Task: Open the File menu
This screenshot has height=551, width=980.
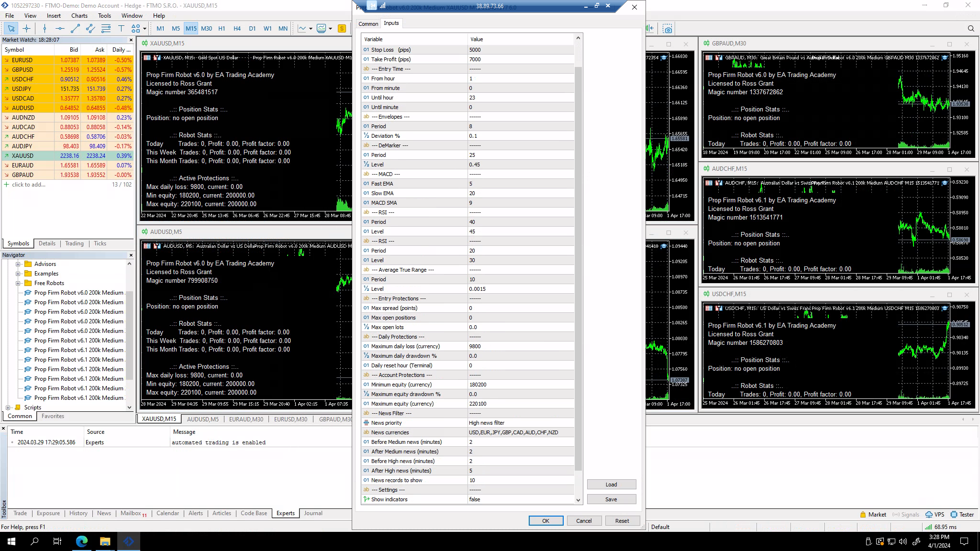Action: (10, 15)
